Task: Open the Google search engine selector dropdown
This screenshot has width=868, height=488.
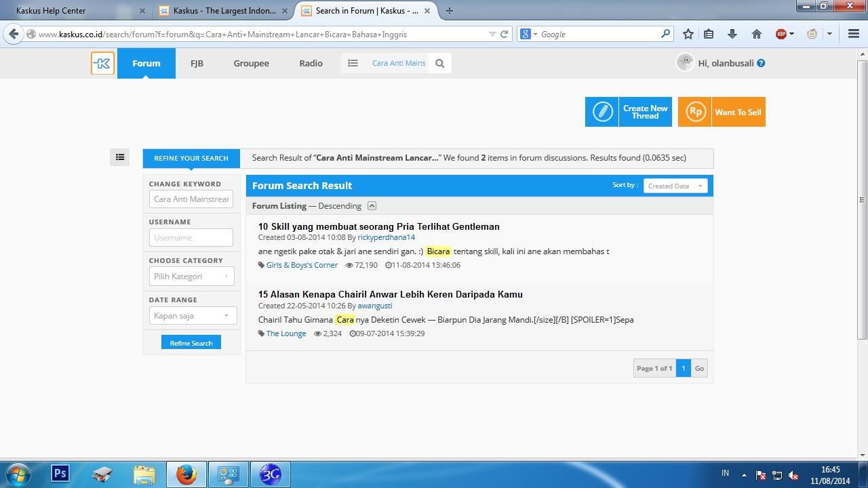Action: coord(528,34)
